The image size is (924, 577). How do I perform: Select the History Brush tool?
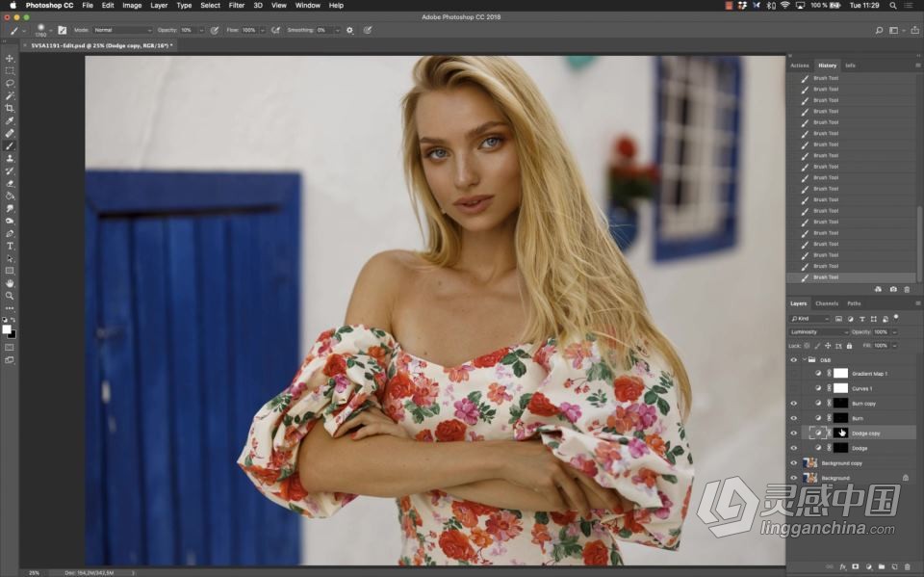click(x=10, y=170)
